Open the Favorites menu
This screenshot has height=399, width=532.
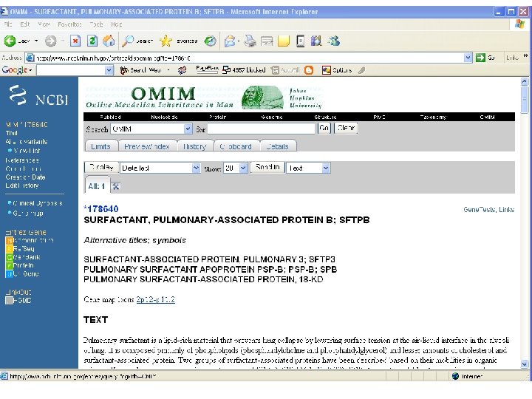click(69, 24)
